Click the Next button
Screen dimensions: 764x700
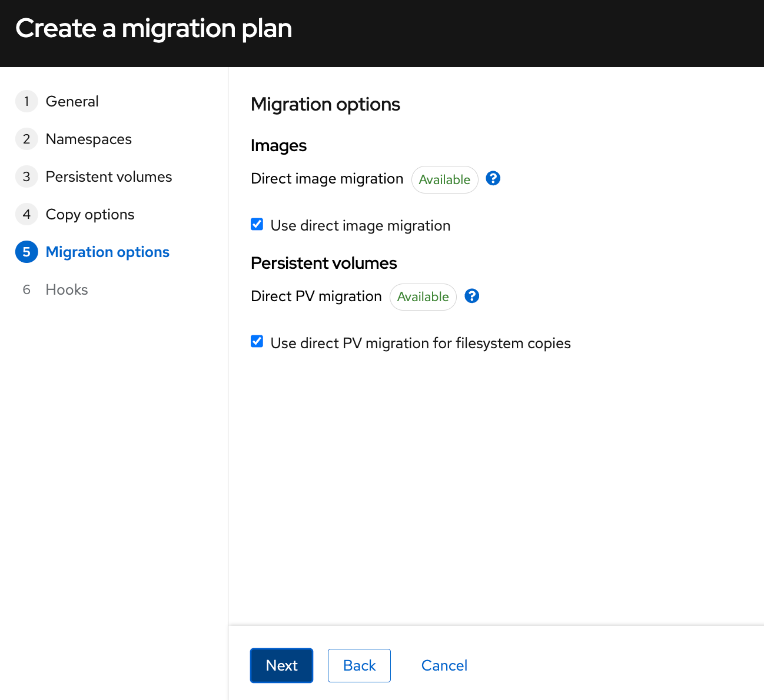coord(281,665)
